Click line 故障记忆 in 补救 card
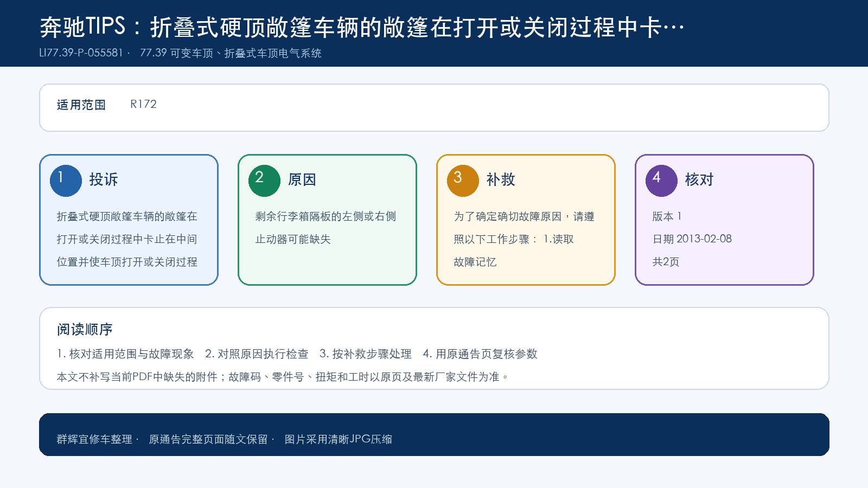The height and width of the screenshot is (488, 868). (475, 262)
